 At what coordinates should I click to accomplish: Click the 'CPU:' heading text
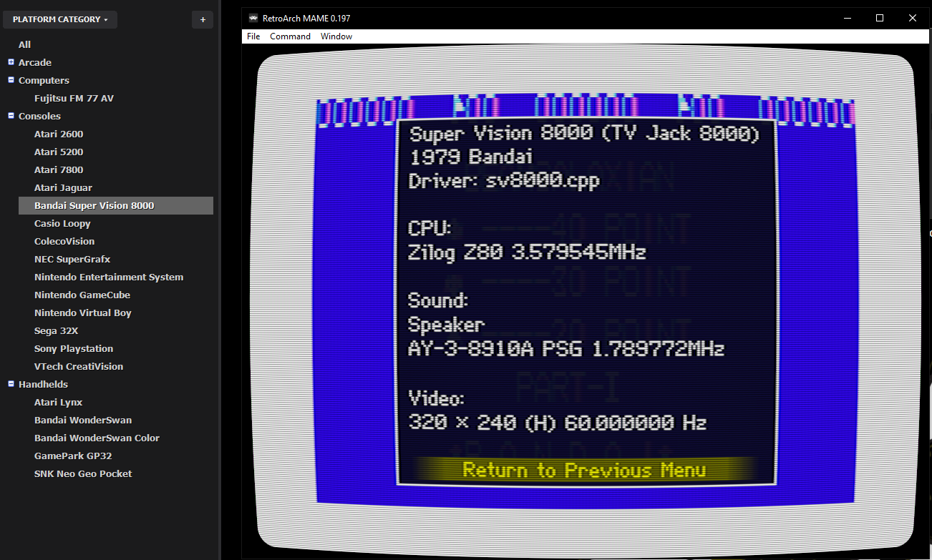tap(430, 229)
